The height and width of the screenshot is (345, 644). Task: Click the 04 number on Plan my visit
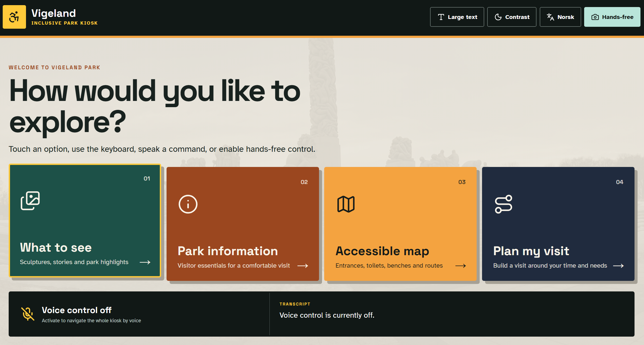pyautogui.click(x=620, y=182)
